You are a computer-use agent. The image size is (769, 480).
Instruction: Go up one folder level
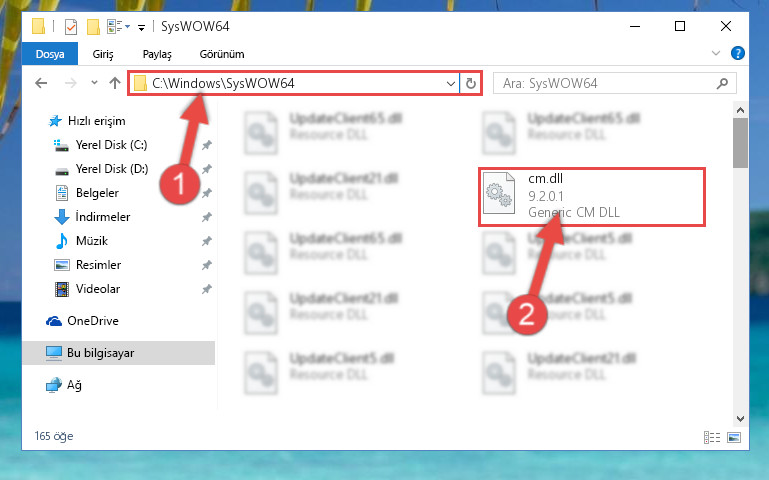pos(115,83)
